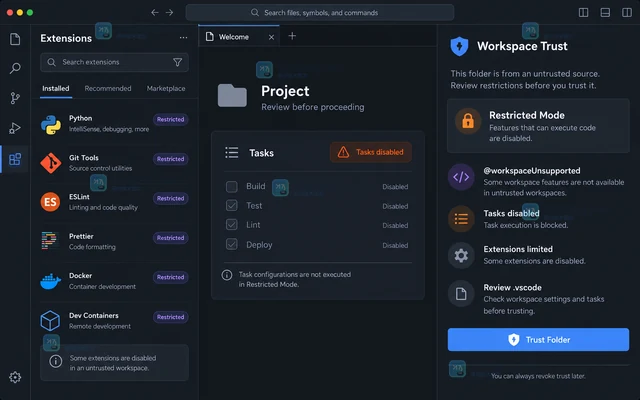This screenshot has height=400, width=640.
Task: Click the Restricted badge for ESLint
Action: pos(171,198)
